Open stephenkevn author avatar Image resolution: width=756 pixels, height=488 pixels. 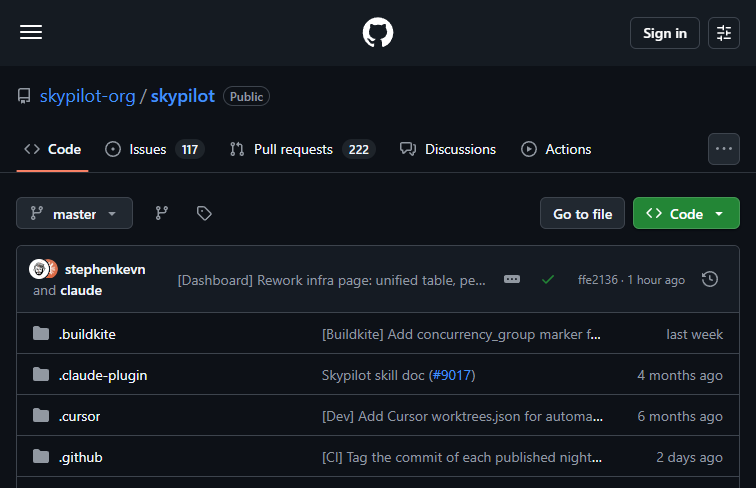[39, 269]
